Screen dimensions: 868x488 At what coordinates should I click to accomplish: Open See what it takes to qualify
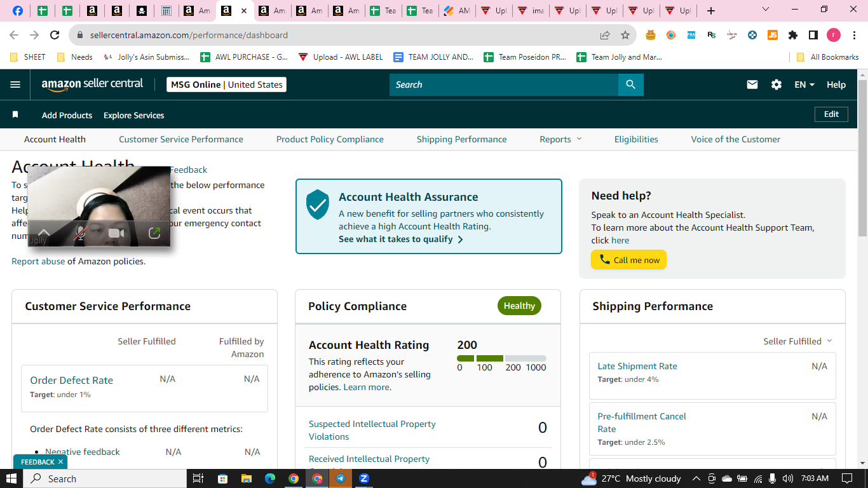(401, 240)
